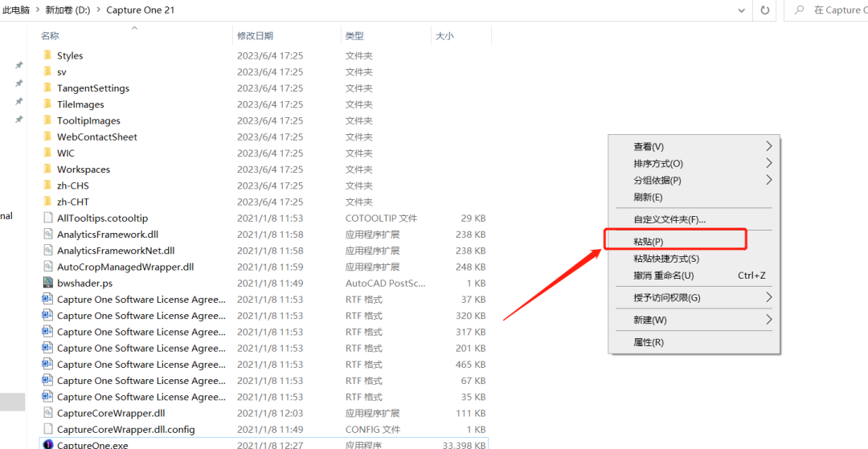Click the search magnifier icon
Image resolution: width=868 pixels, height=449 pixels.
[x=799, y=10]
